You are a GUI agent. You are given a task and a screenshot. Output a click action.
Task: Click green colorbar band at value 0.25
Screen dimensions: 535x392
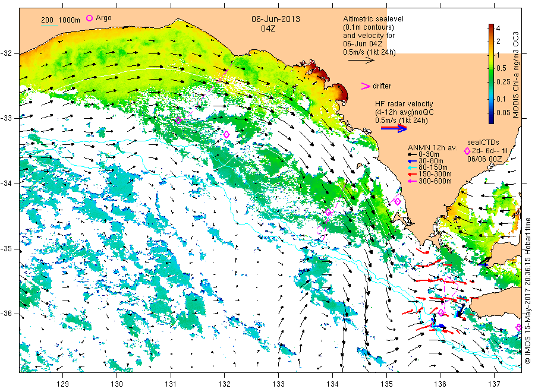(x=491, y=82)
